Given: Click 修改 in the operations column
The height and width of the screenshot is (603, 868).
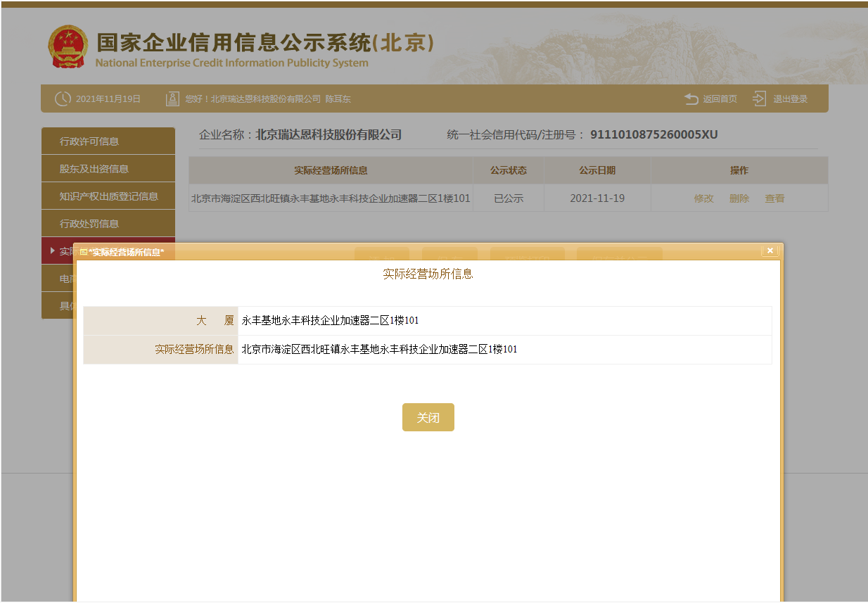Looking at the screenshot, I should point(704,198).
